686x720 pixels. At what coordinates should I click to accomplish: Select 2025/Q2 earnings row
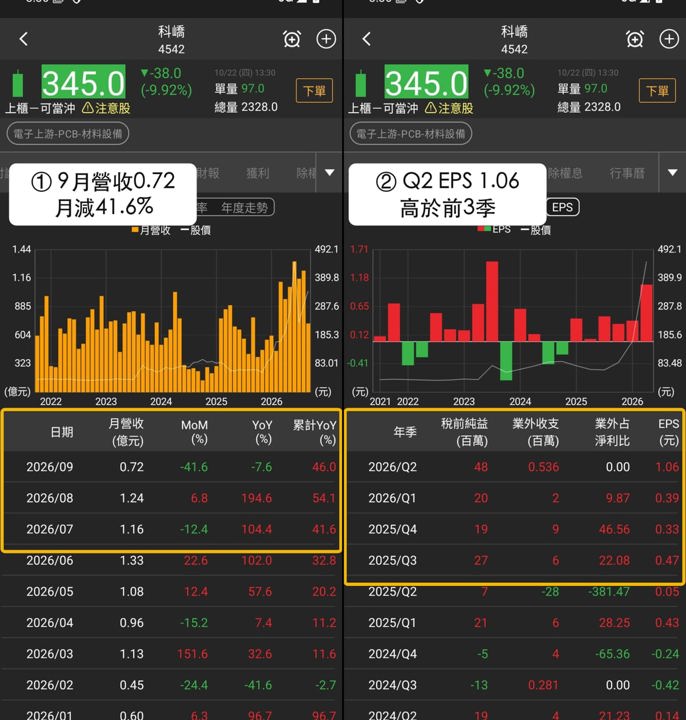515,592
